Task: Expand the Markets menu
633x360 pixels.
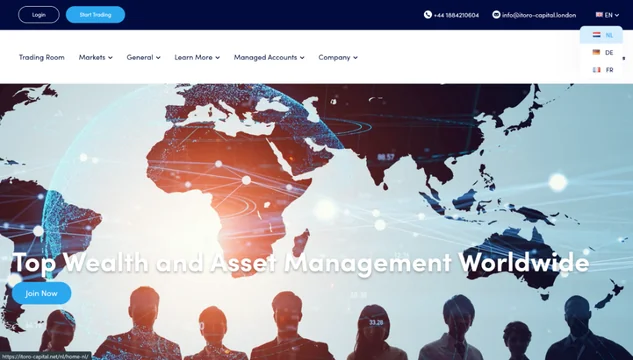Action: [96, 57]
